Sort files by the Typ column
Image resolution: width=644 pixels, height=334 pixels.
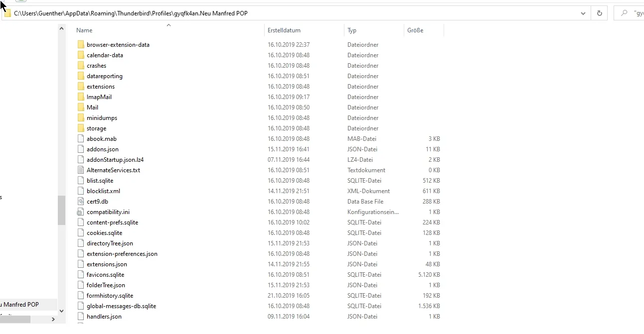[x=352, y=30]
